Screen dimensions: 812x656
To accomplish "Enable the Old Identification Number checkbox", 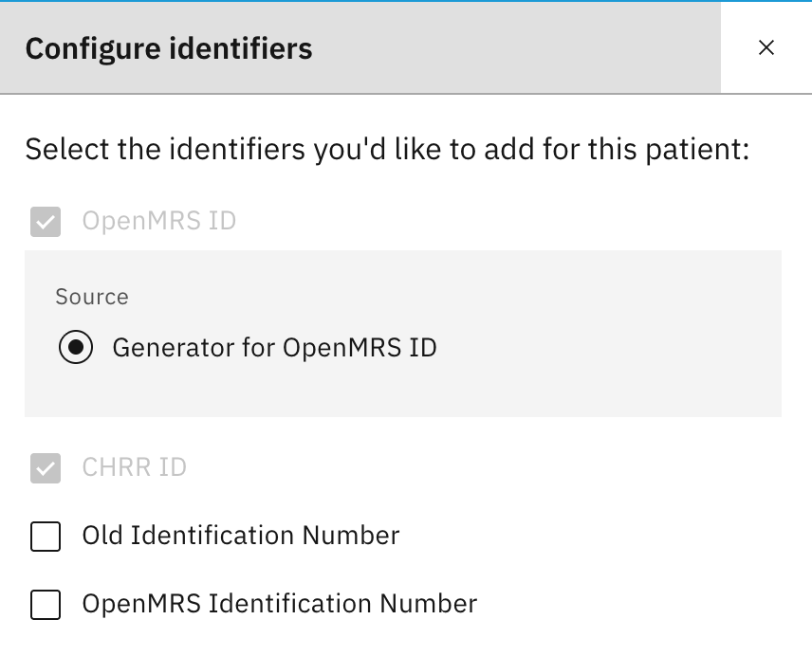I will pos(46,537).
